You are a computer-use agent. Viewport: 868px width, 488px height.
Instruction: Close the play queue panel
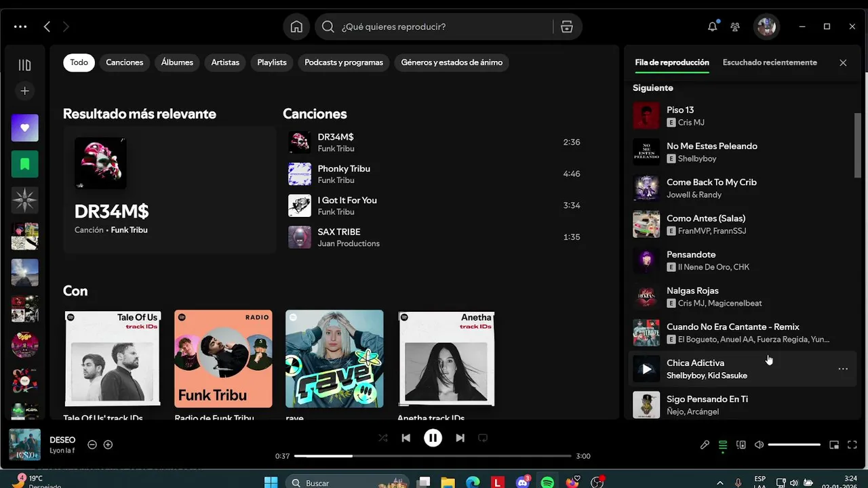coord(843,62)
